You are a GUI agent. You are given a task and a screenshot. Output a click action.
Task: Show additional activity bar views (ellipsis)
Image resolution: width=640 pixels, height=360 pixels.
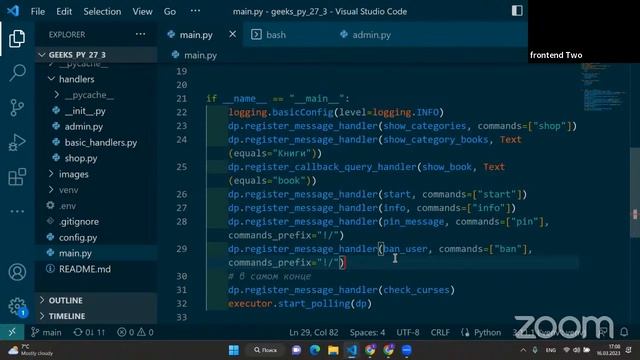17,211
